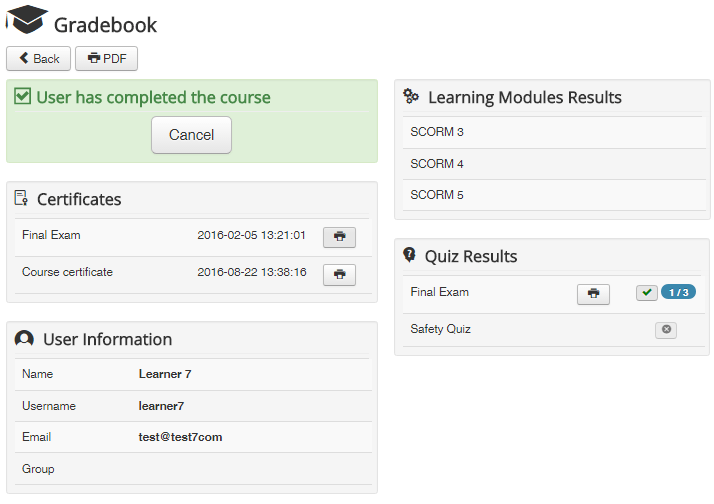
Task: Cancel the course completion
Action: tap(191, 135)
